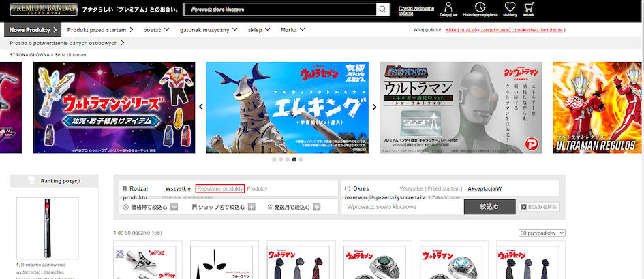Filter product type by Produkty

tap(257, 188)
